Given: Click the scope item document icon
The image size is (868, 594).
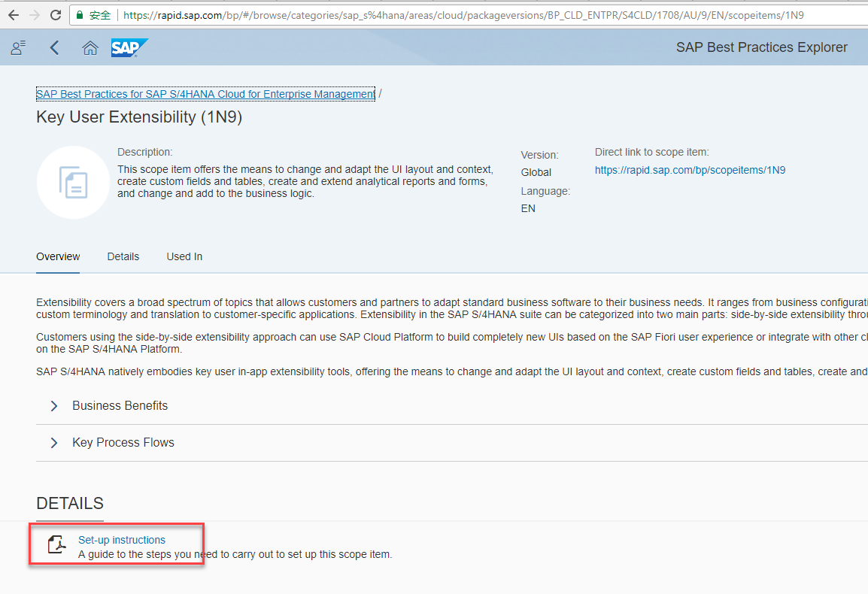Looking at the screenshot, I should [x=73, y=182].
